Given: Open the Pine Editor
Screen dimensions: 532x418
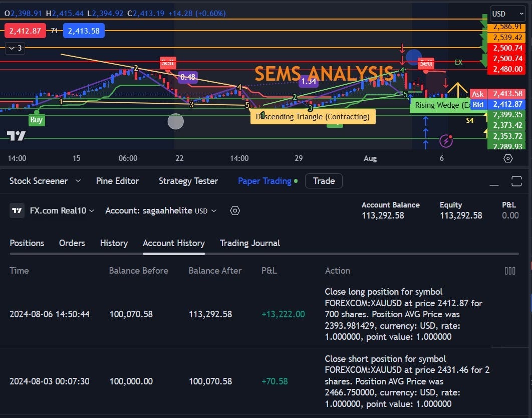Looking at the screenshot, I should (117, 180).
